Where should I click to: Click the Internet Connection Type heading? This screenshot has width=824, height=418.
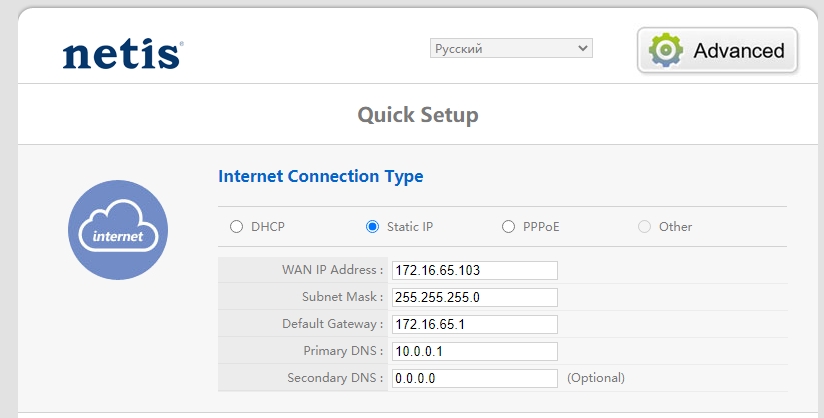point(320,176)
